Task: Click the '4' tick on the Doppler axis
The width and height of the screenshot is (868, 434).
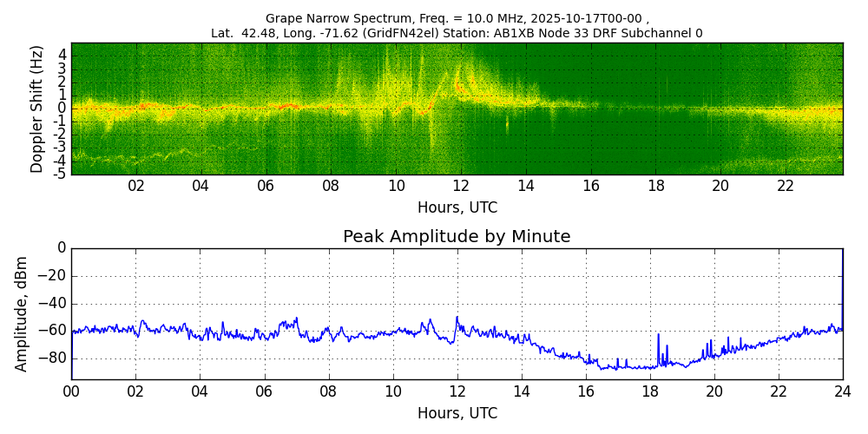Action: pyautogui.click(x=62, y=55)
